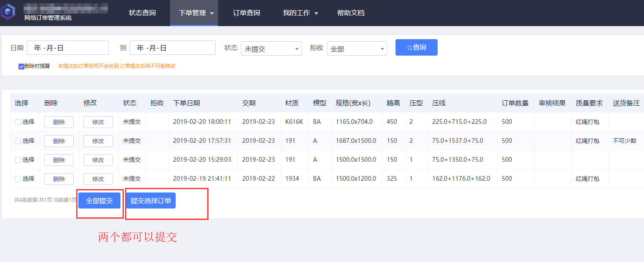Go to 状态查询 tab

click(142, 13)
